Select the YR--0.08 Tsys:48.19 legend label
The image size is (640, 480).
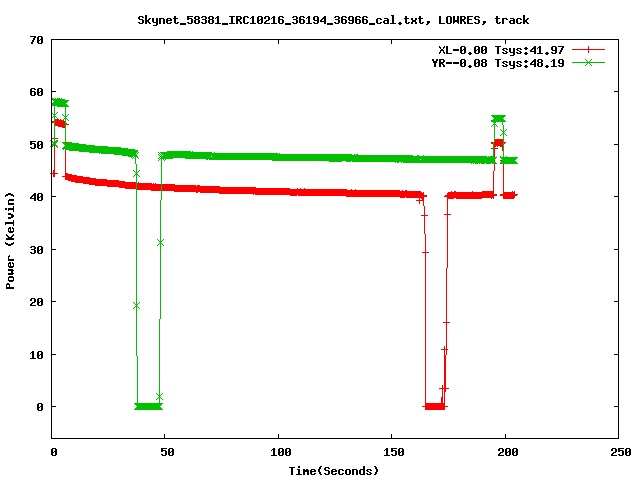(498, 63)
